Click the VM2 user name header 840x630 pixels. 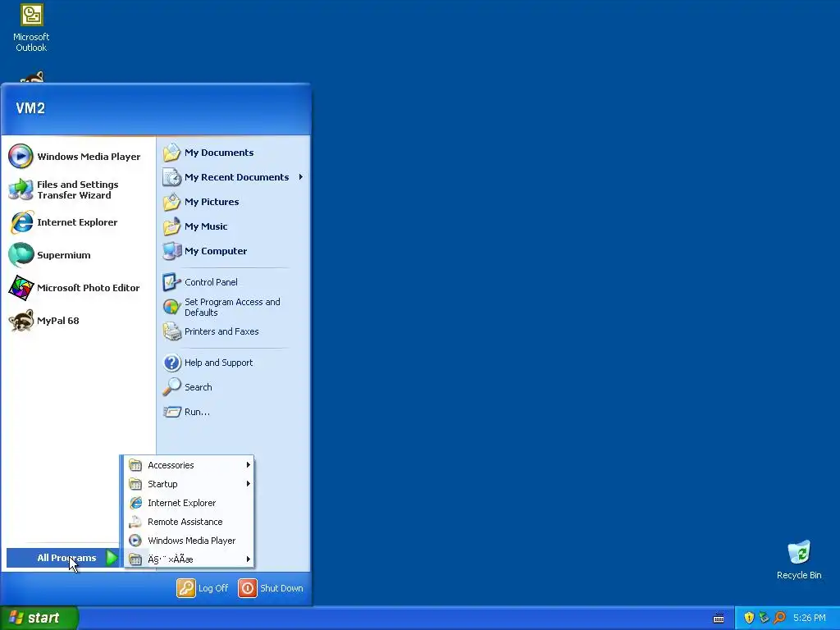(x=30, y=108)
